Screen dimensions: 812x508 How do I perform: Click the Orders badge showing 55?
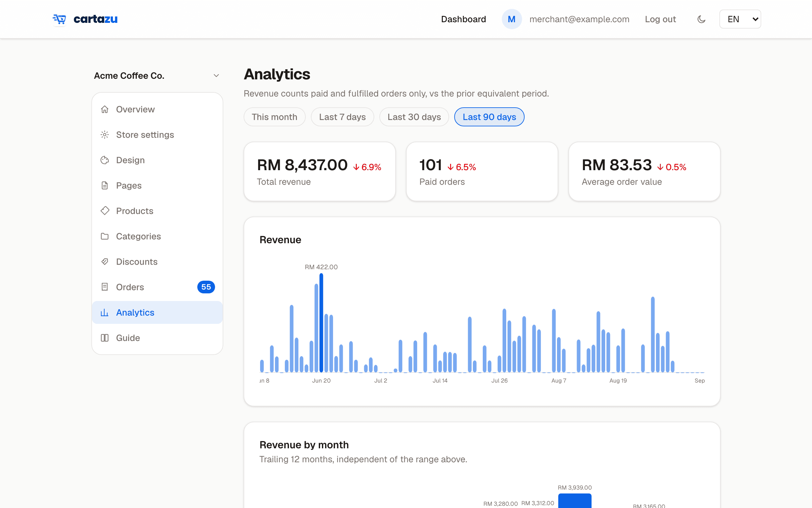point(206,287)
